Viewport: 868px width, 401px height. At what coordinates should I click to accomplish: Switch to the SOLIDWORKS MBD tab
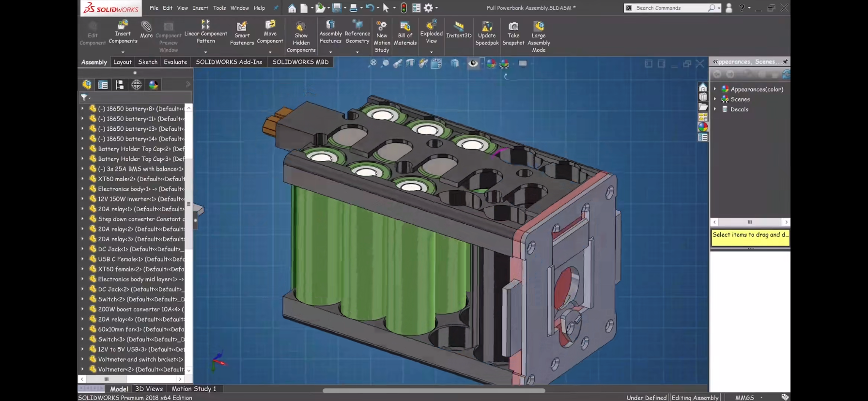pos(300,62)
